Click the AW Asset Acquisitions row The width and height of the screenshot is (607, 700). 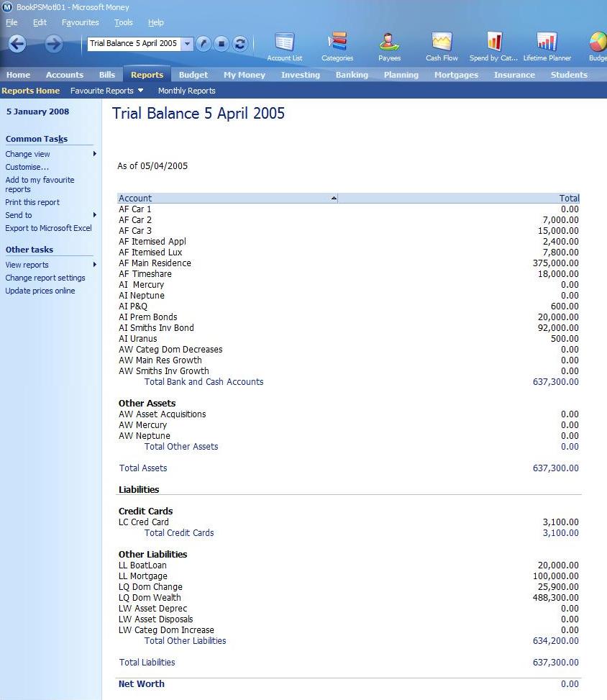tap(349, 414)
